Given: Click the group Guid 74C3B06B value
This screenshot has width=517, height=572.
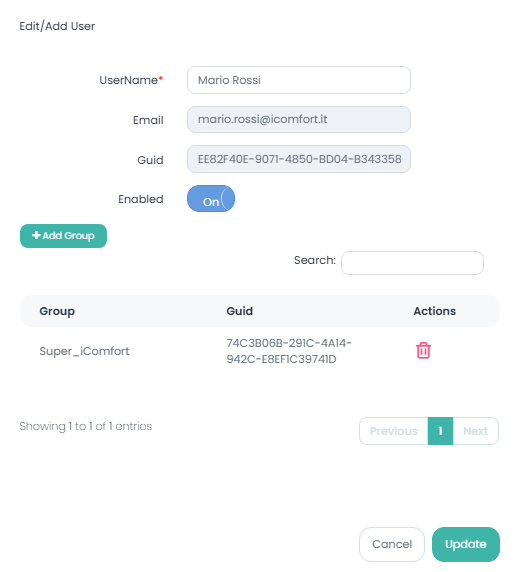Looking at the screenshot, I should 289,351.
